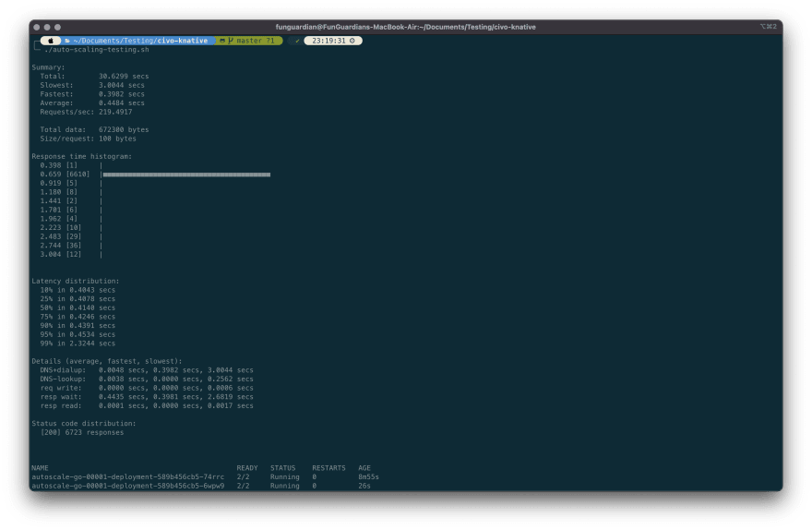Click the green checkmark status in prompt
The width and height of the screenshot is (812, 530).
pos(297,41)
